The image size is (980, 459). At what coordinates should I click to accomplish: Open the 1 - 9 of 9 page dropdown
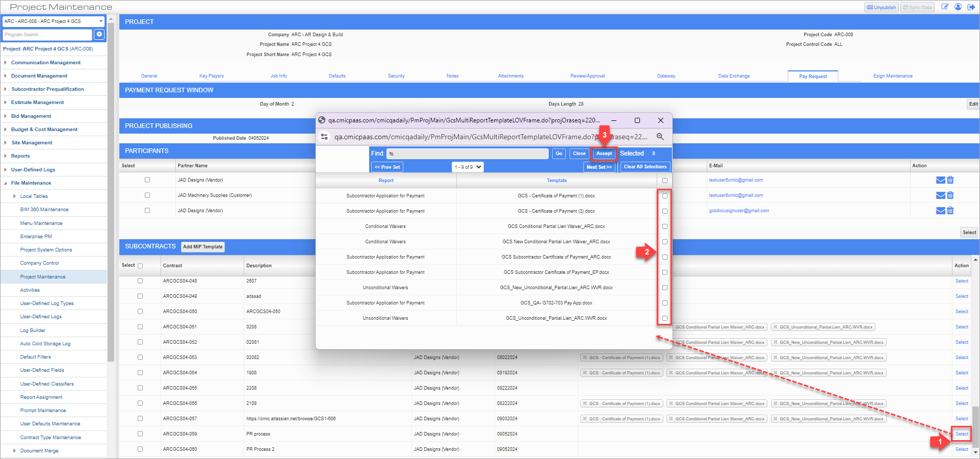468,167
